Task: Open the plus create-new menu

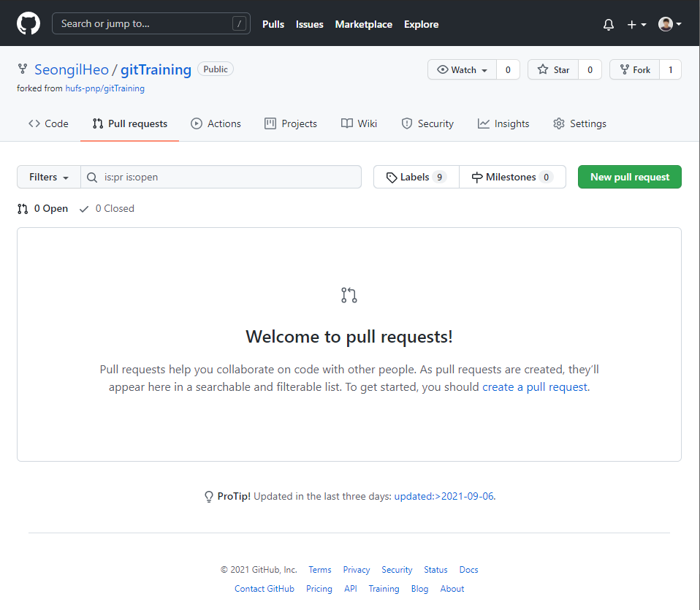Action: coord(636,25)
